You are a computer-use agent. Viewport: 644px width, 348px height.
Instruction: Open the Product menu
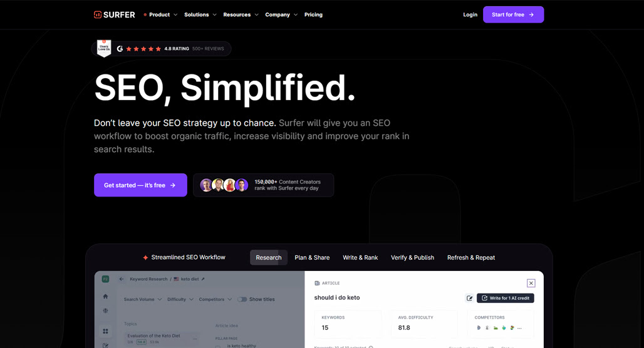160,15
